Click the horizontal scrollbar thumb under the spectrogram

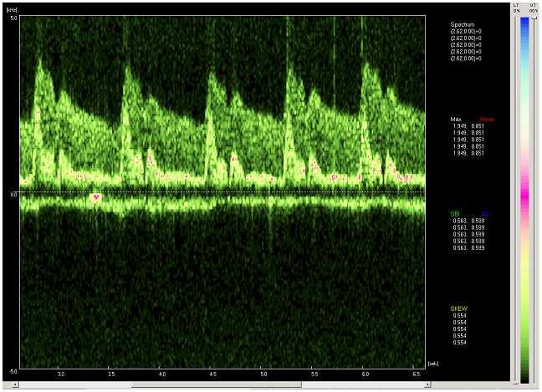(x=217, y=384)
